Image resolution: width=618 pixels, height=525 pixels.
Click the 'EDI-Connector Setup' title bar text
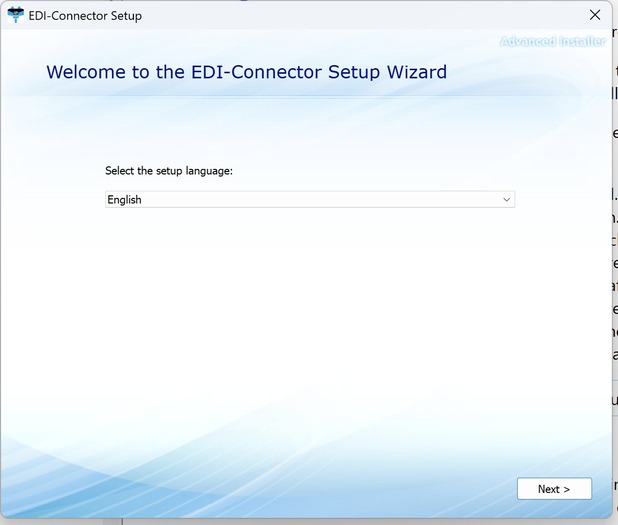(x=85, y=16)
